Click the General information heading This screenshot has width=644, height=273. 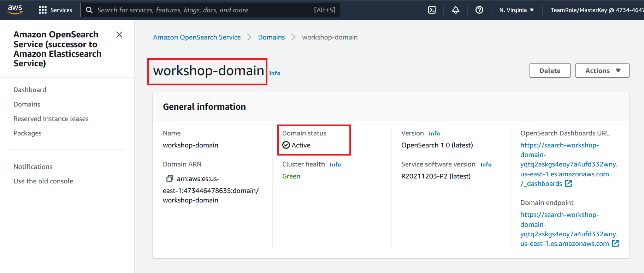point(204,107)
